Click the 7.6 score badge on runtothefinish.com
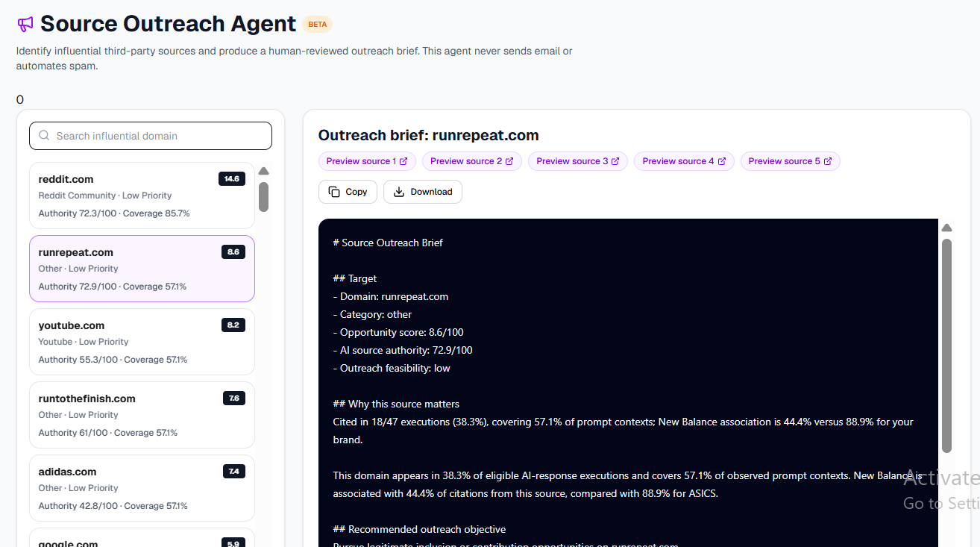 (x=234, y=398)
